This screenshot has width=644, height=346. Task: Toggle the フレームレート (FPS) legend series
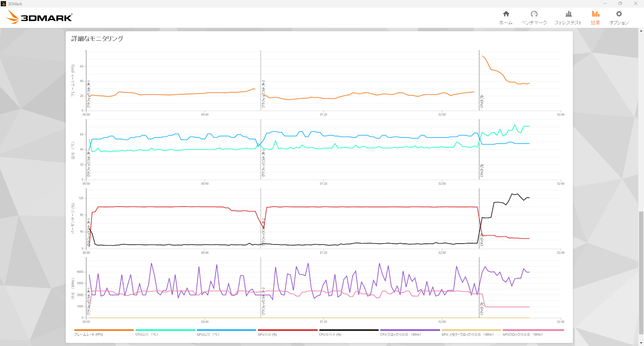point(104,332)
